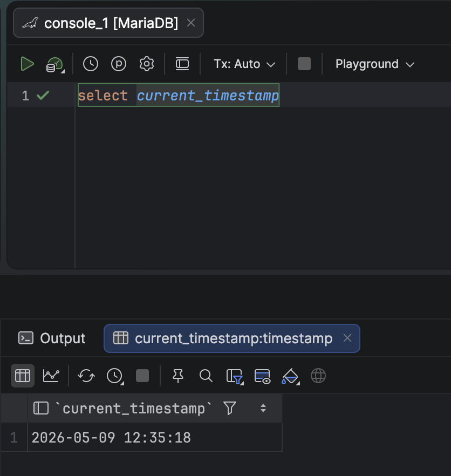Open query history clock icon
The width and height of the screenshot is (451, 476).
click(x=91, y=64)
